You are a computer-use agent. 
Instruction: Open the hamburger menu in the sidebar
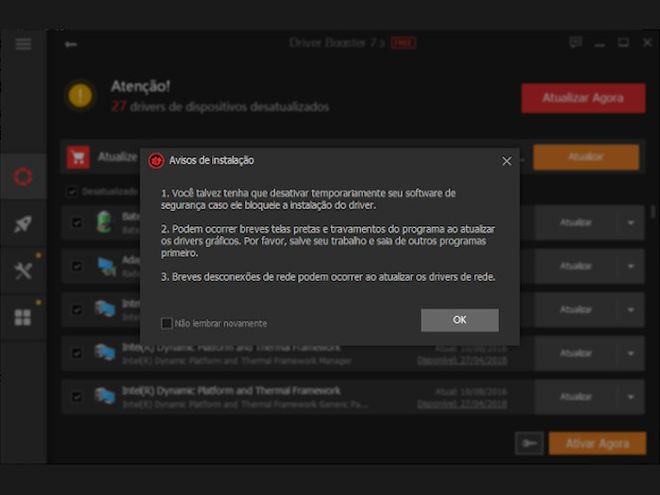click(23, 44)
